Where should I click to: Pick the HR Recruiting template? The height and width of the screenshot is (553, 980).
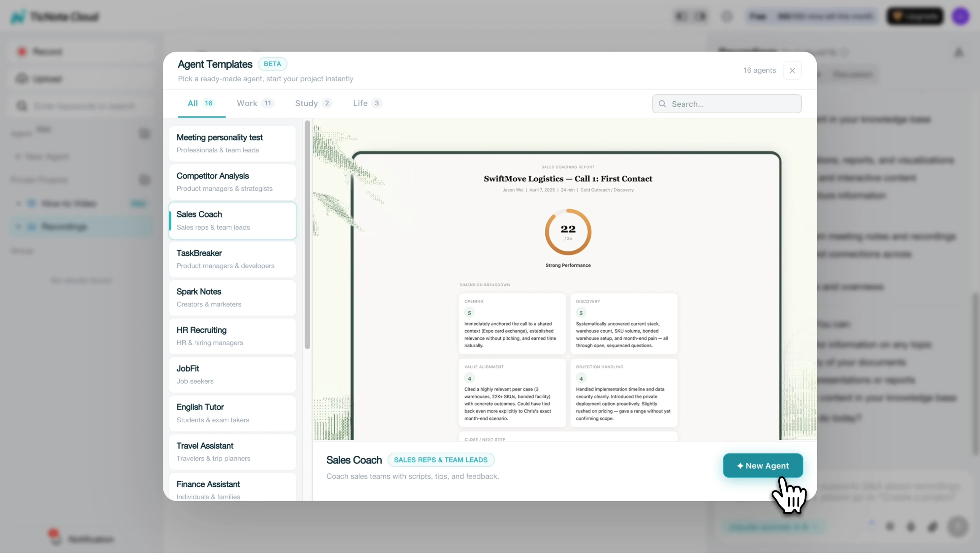[232, 336]
